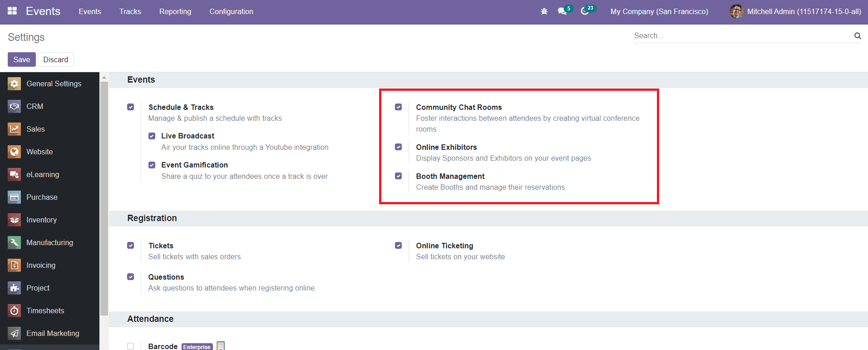This screenshot has width=868, height=350.
Task: Toggle Community Chat Rooms checkbox
Action: coord(399,107)
